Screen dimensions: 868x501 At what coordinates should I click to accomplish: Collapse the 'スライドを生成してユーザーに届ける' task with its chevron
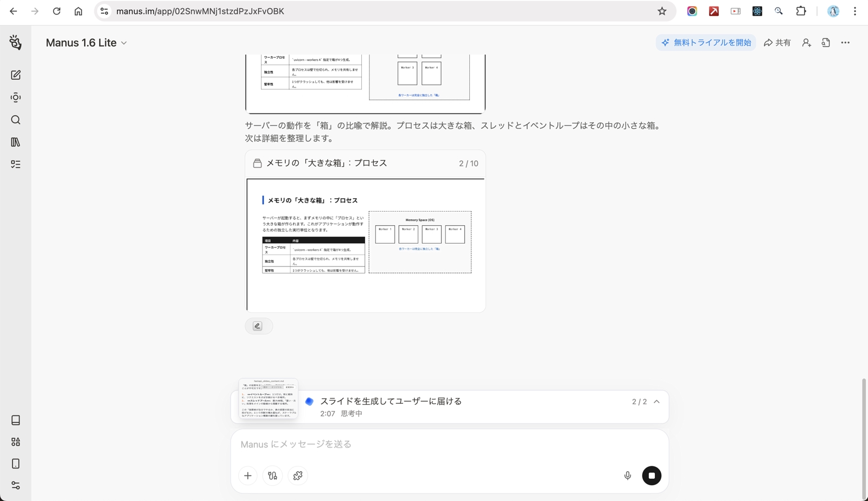click(656, 402)
